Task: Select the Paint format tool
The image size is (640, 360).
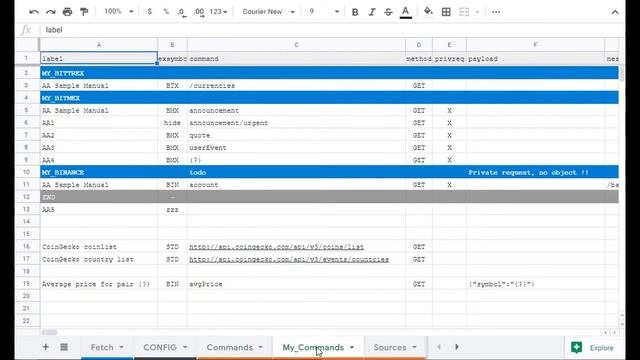Action: pyautogui.click(x=84, y=12)
